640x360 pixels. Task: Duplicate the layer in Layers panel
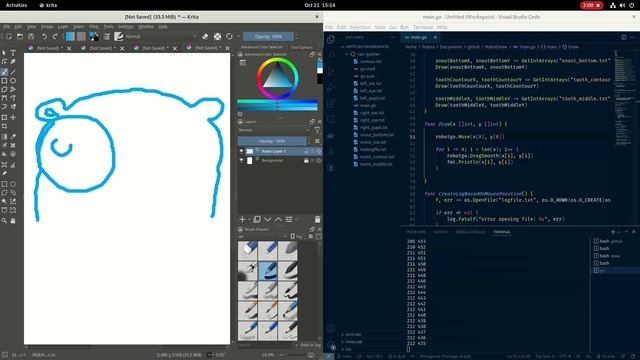click(x=257, y=220)
